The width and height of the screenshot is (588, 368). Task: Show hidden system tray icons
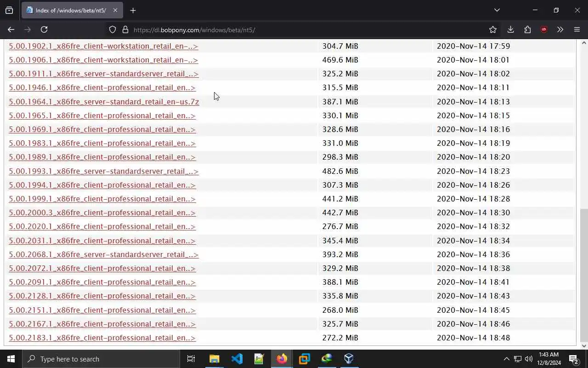click(x=506, y=359)
